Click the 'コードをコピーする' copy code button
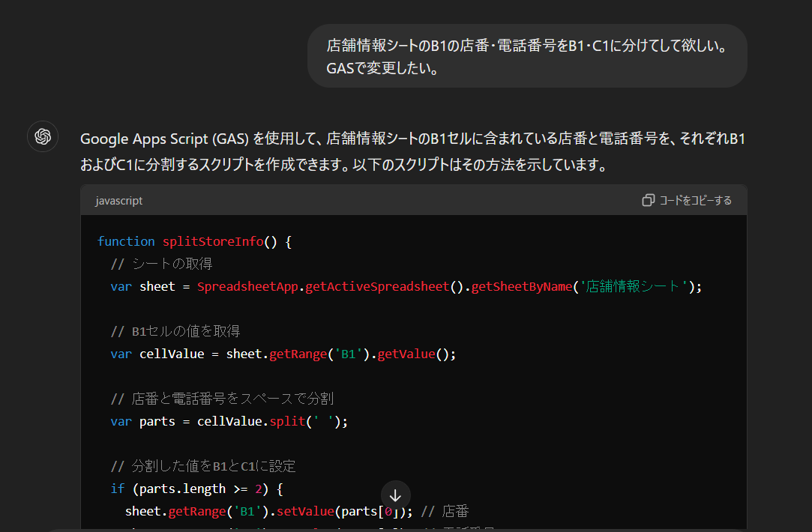Viewport: 812px width, 532px height. (687, 200)
